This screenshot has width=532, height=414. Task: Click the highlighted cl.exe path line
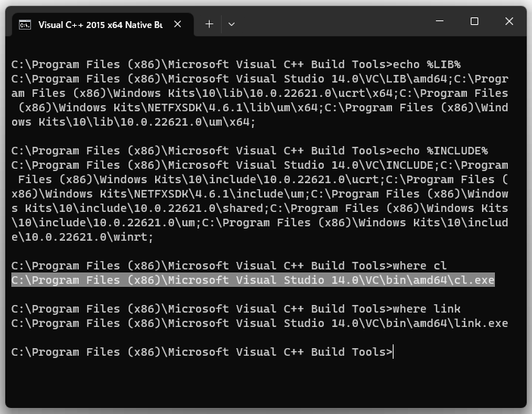pos(253,280)
